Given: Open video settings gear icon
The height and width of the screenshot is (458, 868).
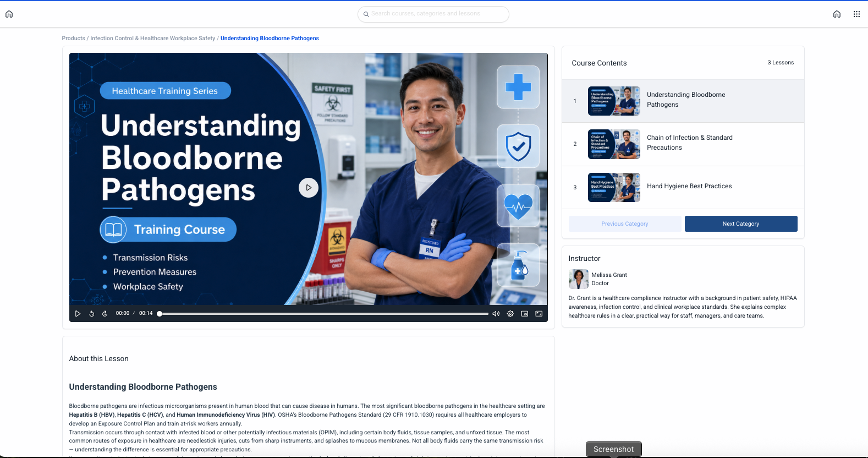Looking at the screenshot, I should tap(510, 314).
